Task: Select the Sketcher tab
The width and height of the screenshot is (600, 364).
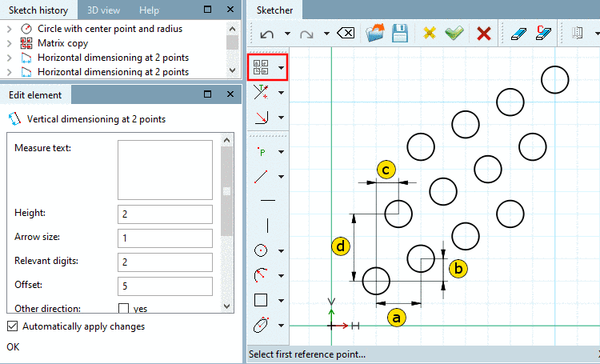Action: [x=274, y=10]
